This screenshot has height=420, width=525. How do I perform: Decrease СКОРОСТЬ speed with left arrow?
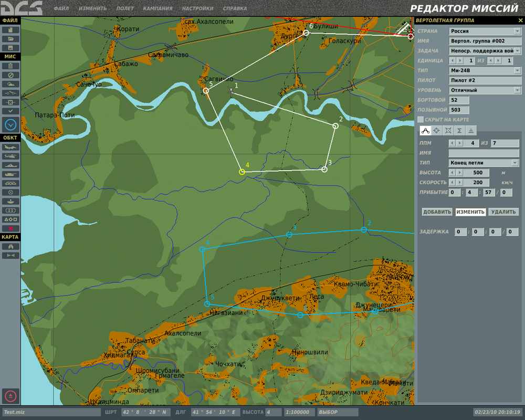453,182
